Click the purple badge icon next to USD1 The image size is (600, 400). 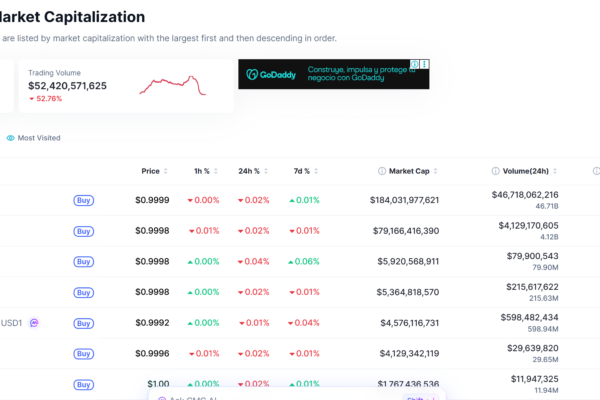pyautogui.click(x=34, y=323)
